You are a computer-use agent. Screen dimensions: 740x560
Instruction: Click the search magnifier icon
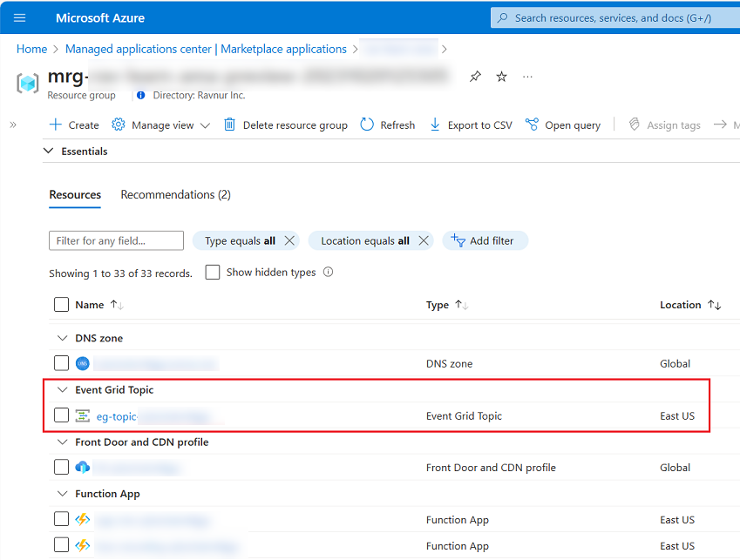tap(503, 18)
